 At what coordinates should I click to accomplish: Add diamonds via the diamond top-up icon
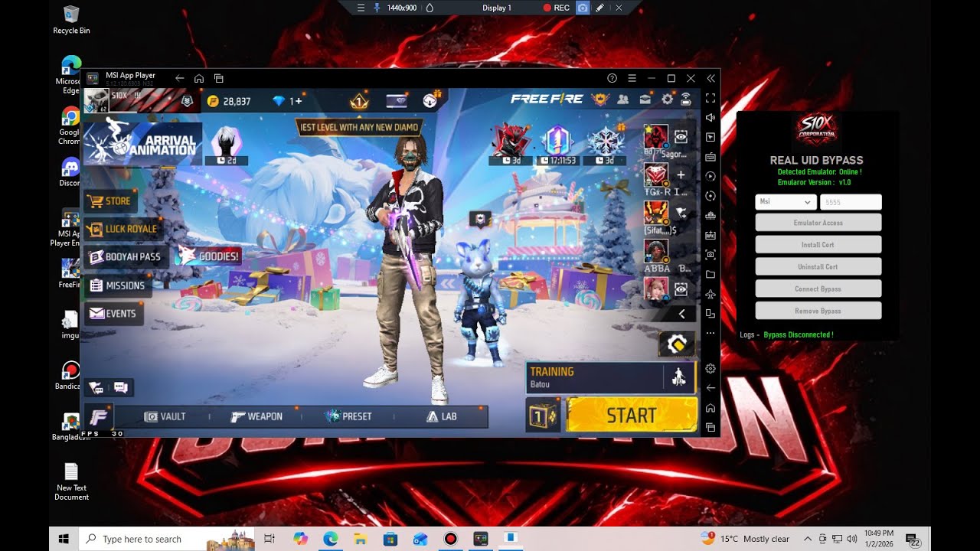[288, 101]
